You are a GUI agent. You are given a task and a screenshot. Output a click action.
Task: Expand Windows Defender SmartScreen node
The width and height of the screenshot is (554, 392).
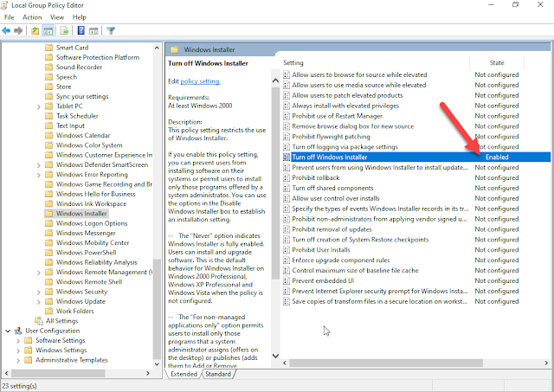coord(39,165)
